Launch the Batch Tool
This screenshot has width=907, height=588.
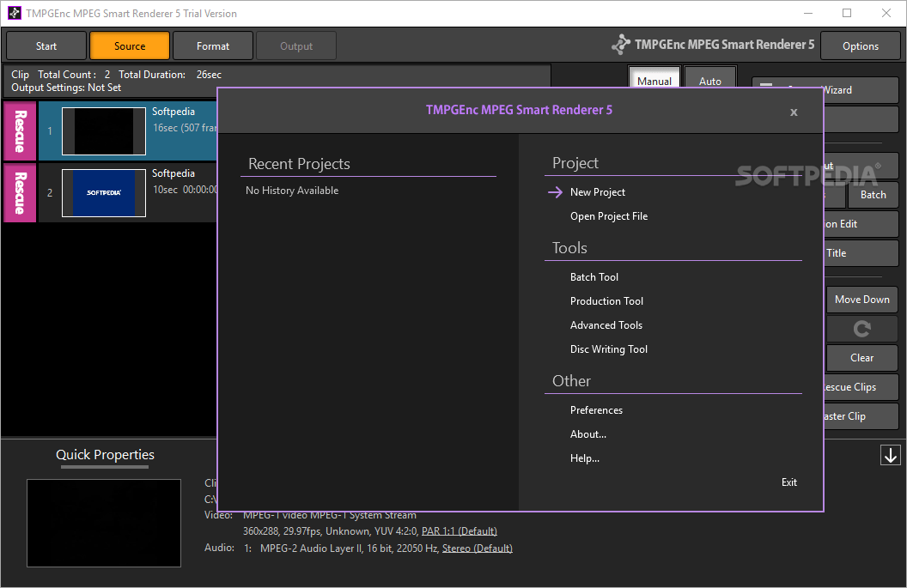(594, 277)
